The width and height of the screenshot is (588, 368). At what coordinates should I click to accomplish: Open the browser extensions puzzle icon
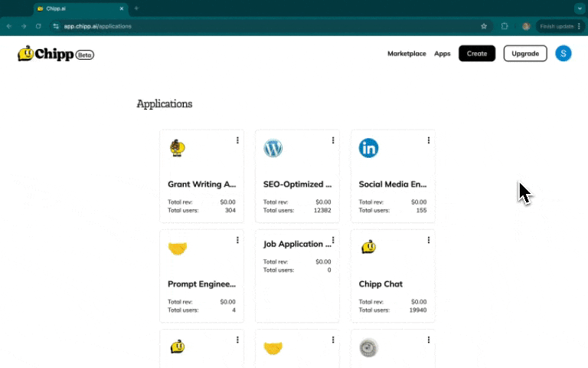505,26
